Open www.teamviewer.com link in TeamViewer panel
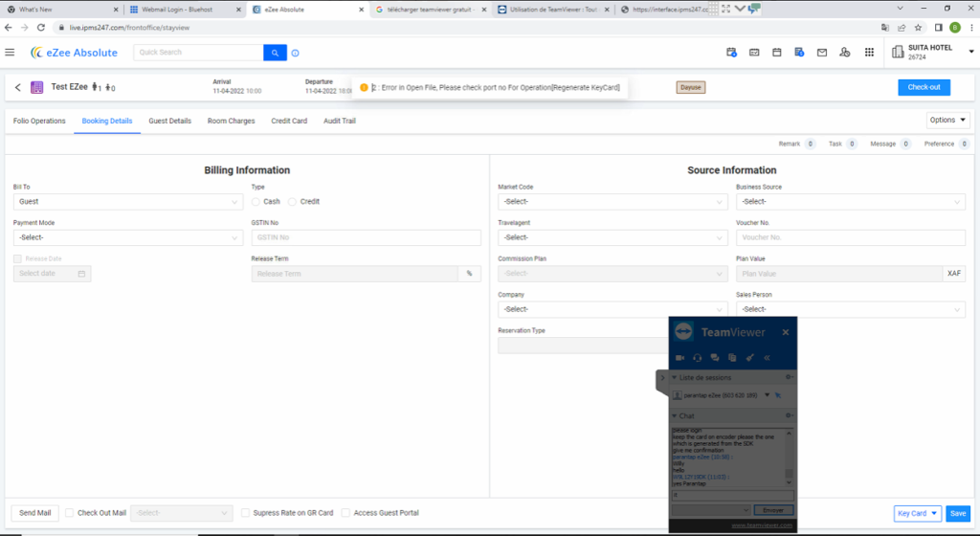The width and height of the screenshot is (980, 536). coord(762,525)
